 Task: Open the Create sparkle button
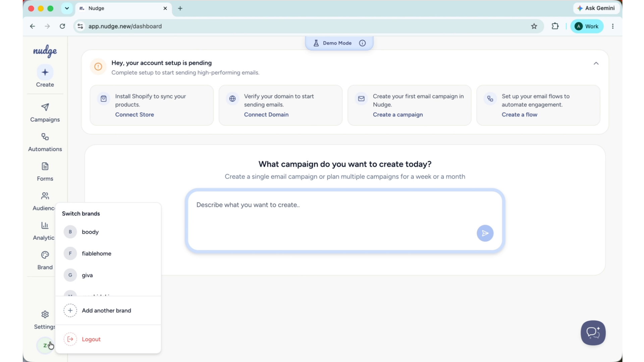click(x=45, y=72)
